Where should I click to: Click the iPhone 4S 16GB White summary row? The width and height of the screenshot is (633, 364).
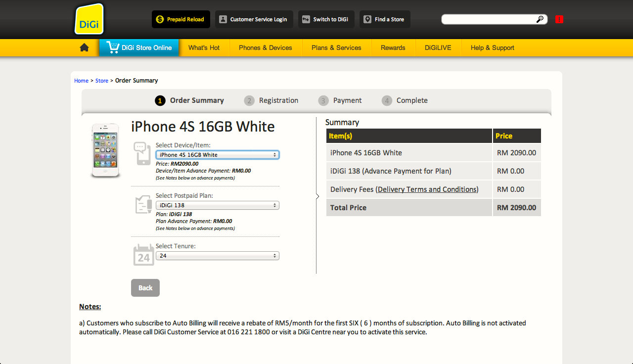click(434, 153)
